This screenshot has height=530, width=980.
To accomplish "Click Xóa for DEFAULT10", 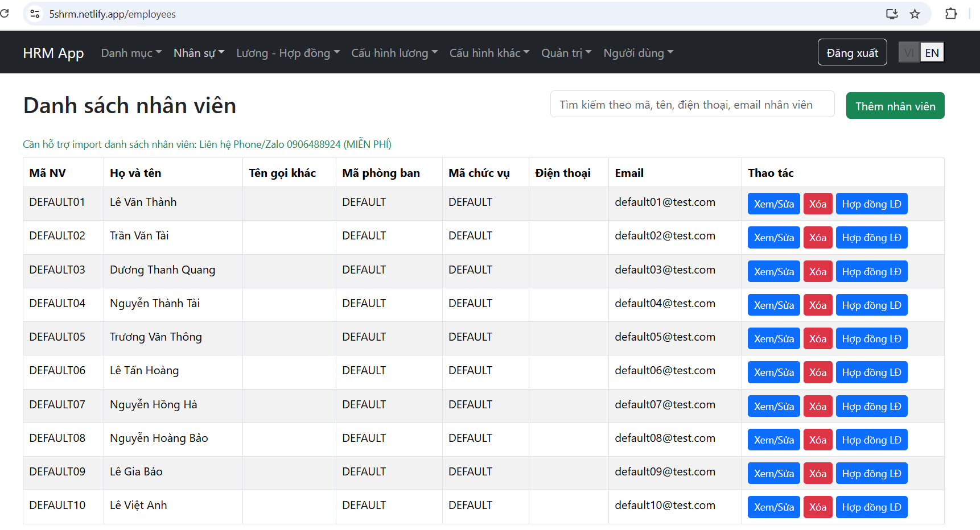I will point(818,507).
